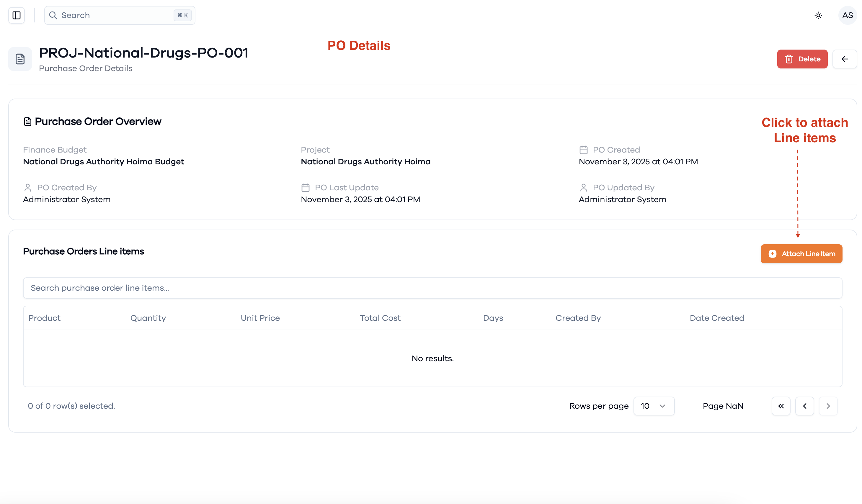Click the Unit Price column header
Viewport: 862px width, 504px height.
(x=260, y=318)
